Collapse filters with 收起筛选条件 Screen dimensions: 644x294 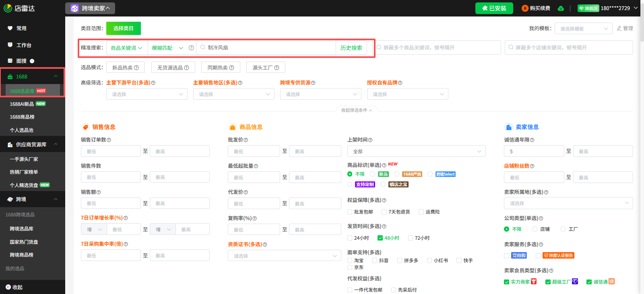pos(357,110)
